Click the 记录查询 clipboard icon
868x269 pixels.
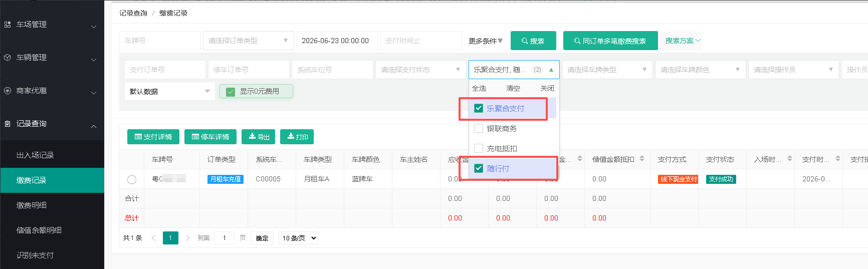[x=8, y=124]
